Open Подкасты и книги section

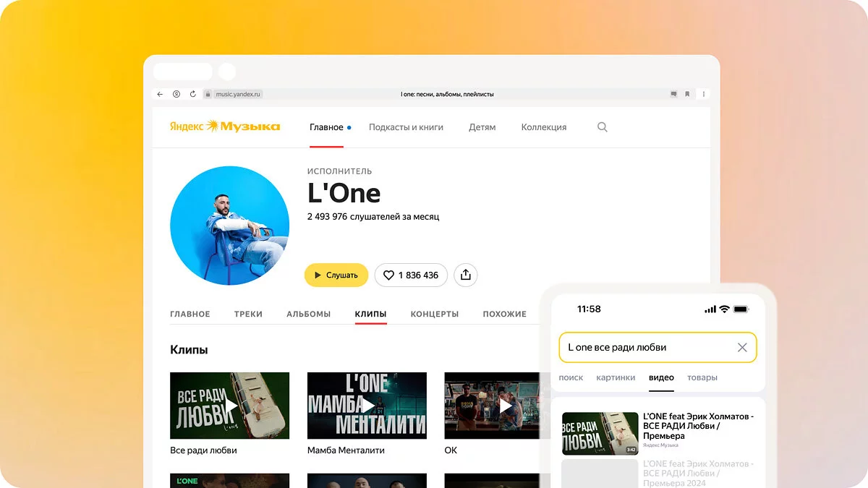click(406, 127)
